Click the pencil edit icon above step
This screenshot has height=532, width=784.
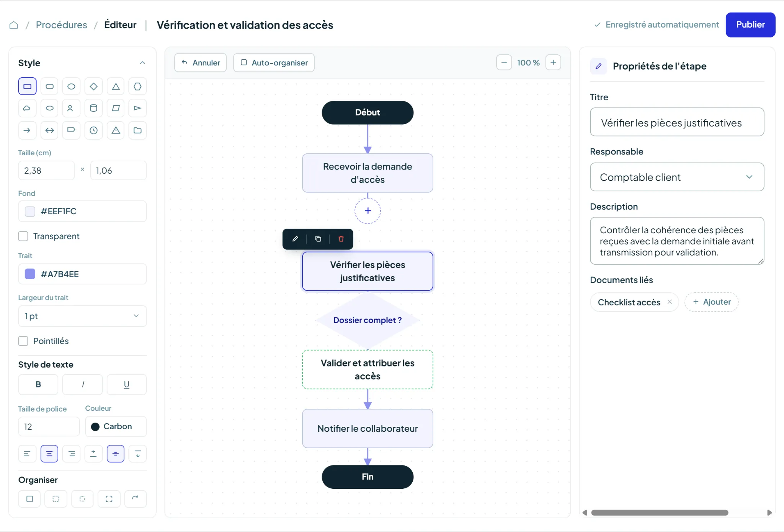click(x=295, y=239)
